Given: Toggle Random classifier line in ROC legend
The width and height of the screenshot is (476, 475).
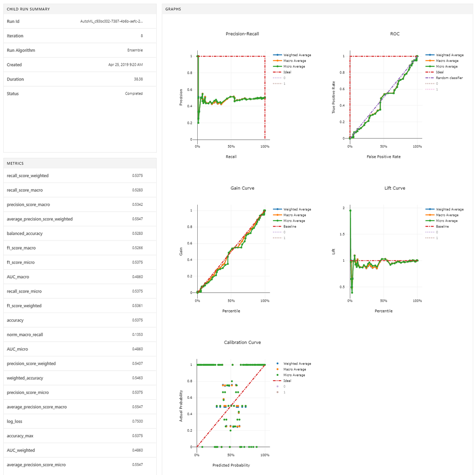Looking at the screenshot, I should 449,78.
